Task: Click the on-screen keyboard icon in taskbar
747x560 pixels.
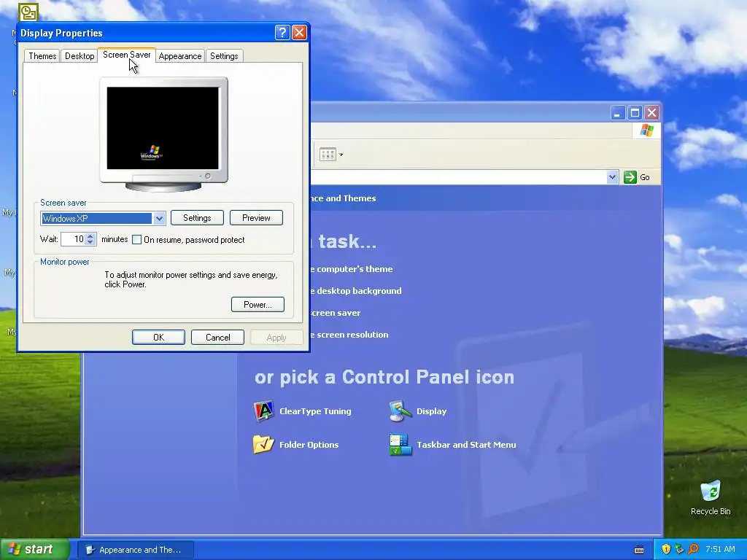Action: [639, 550]
